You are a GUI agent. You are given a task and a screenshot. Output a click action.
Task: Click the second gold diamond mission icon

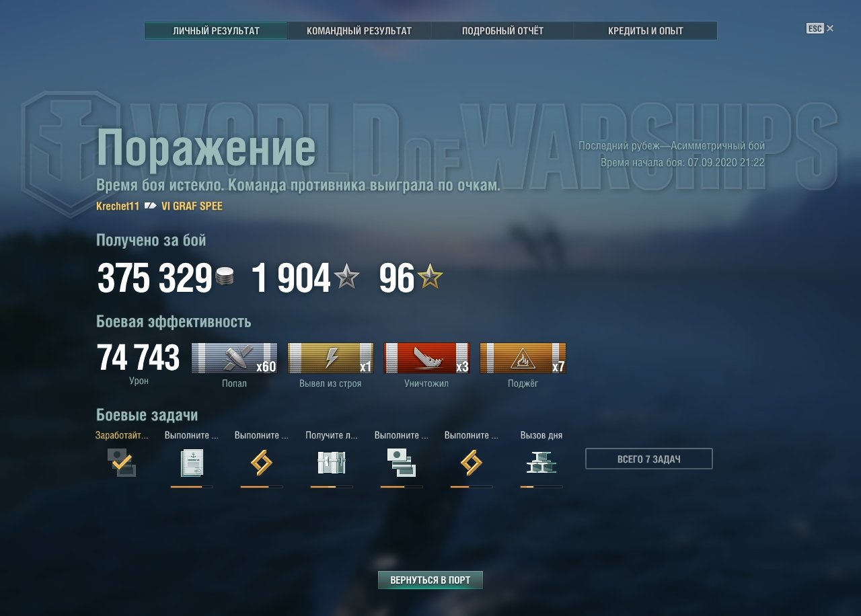pyautogui.click(x=472, y=463)
